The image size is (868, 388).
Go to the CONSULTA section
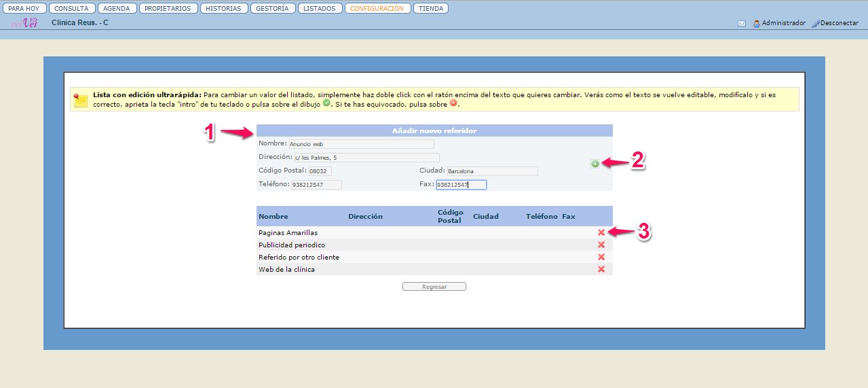tap(71, 9)
